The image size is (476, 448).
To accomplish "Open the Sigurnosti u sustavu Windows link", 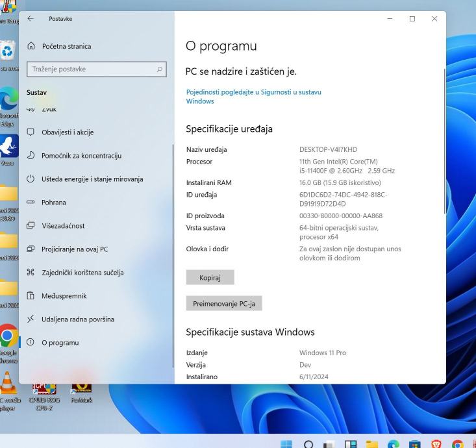I will [x=253, y=97].
